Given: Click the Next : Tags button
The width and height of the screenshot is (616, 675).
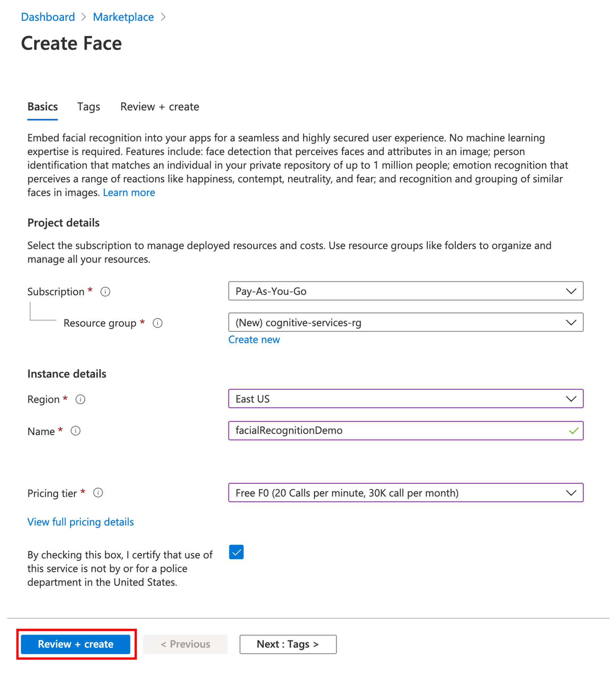Looking at the screenshot, I should (287, 644).
